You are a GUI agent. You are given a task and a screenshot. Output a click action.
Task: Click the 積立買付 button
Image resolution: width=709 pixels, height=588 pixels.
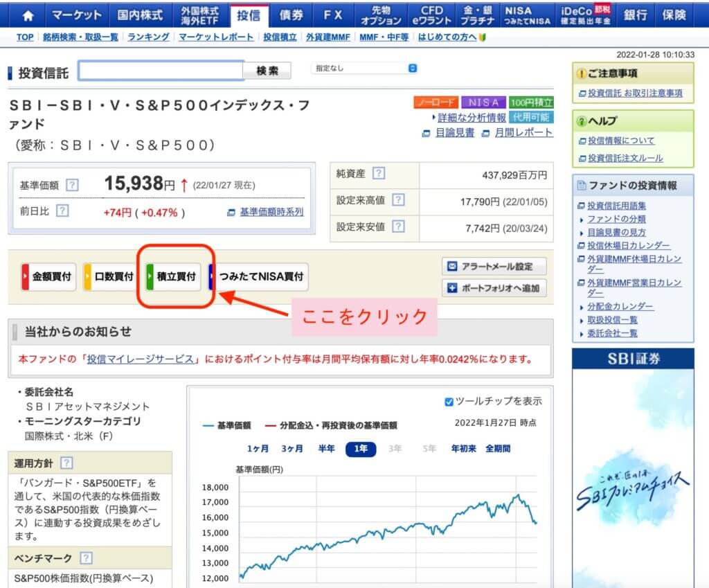pyautogui.click(x=174, y=276)
